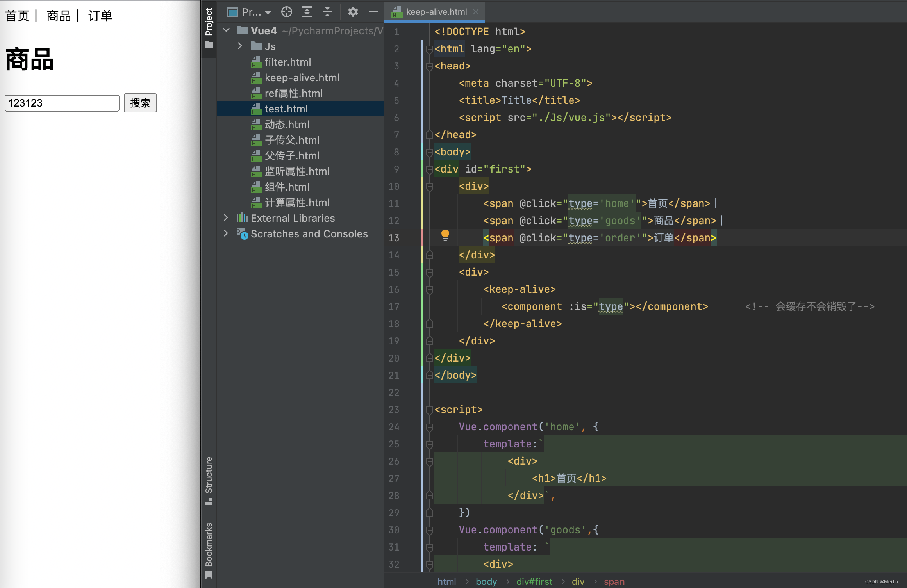Select 计算属性.html in project tree

(x=297, y=203)
